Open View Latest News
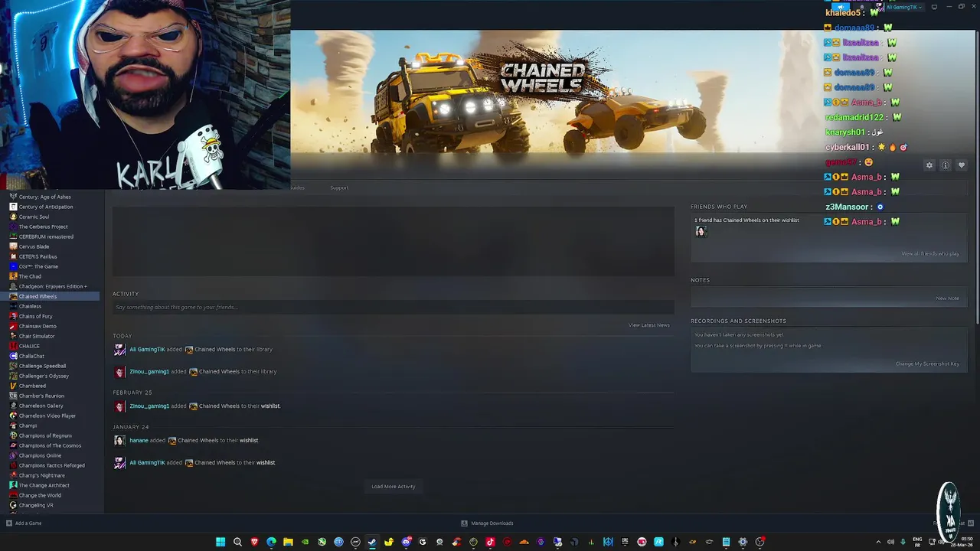The height and width of the screenshot is (551, 980). [649, 325]
